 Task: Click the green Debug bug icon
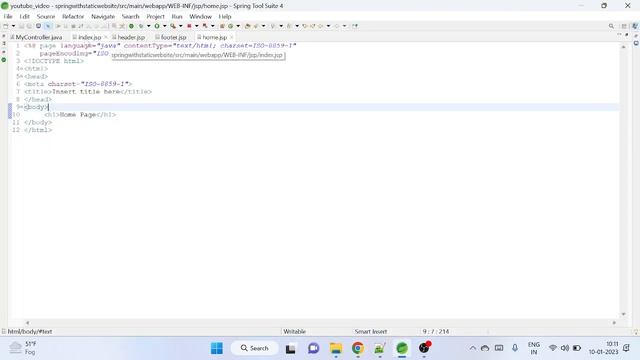[131, 26]
